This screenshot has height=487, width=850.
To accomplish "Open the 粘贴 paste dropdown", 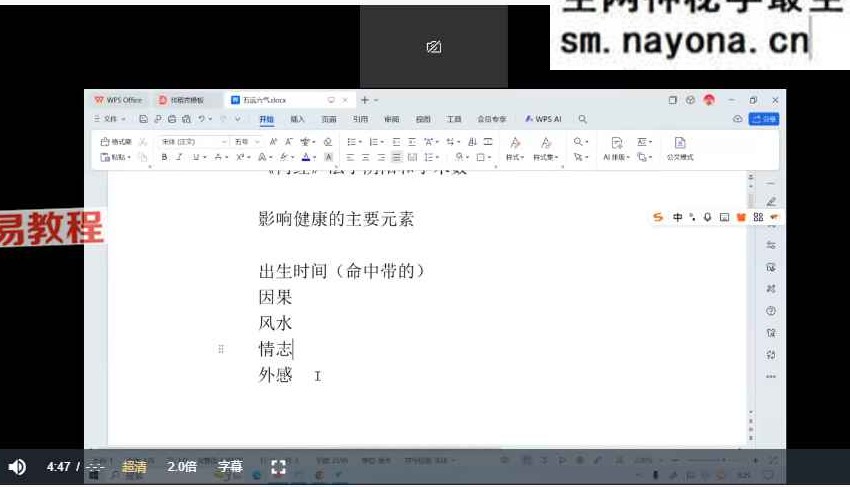I will pyautogui.click(x=116, y=157).
